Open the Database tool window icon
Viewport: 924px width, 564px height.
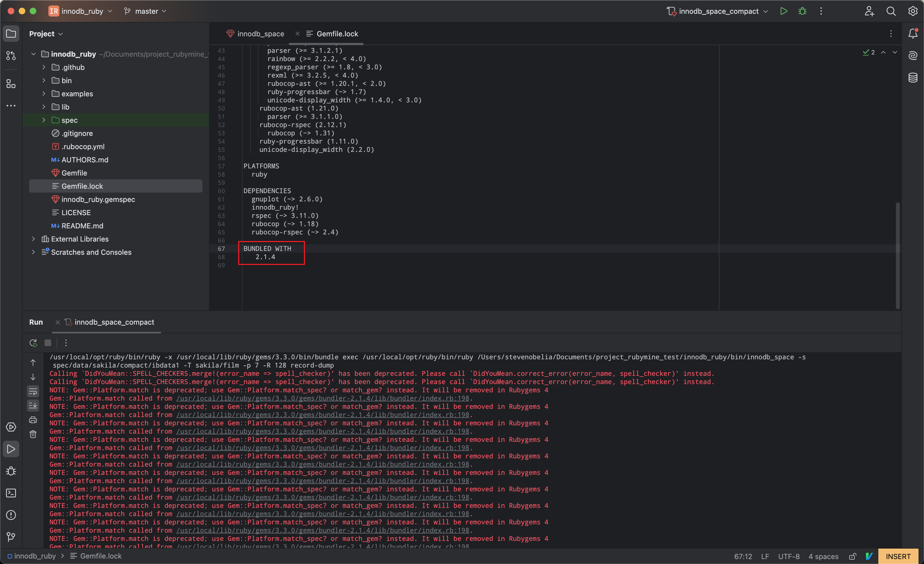pyautogui.click(x=913, y=78)
